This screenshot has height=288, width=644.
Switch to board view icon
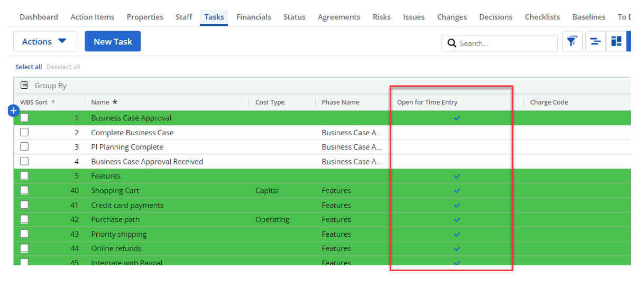(616, 42)
